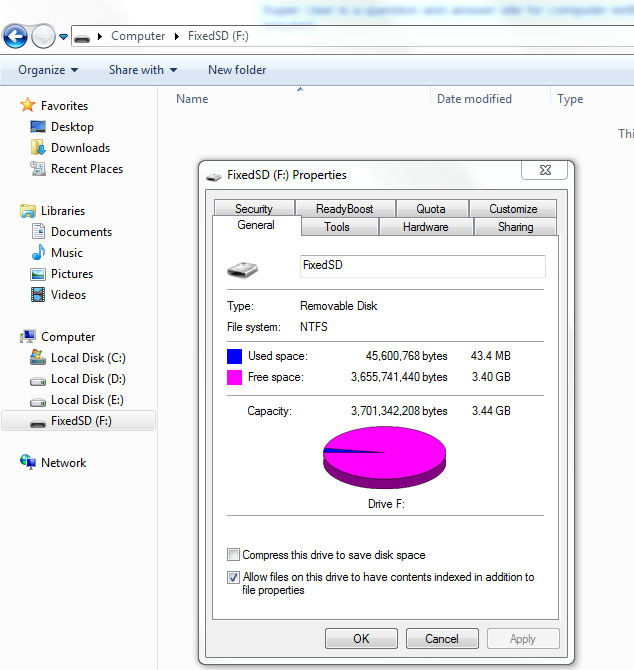Switch to the Sharing tab
Viewport: 634px width, 670px height.
(x=515, y=226)
